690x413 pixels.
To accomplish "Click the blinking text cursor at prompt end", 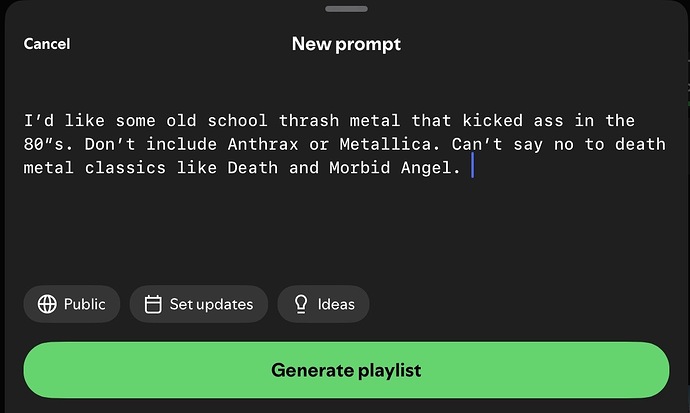I will point(472,167).
